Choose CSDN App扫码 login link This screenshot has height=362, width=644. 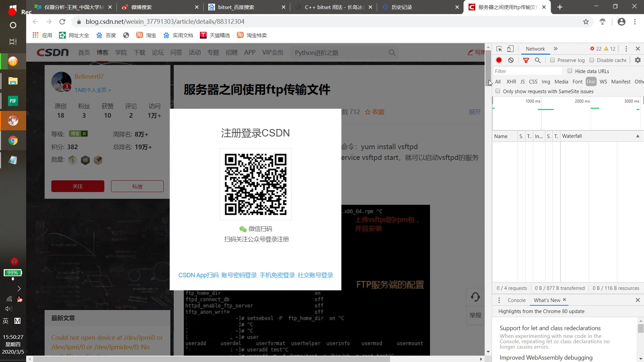(x=198, y=275)
